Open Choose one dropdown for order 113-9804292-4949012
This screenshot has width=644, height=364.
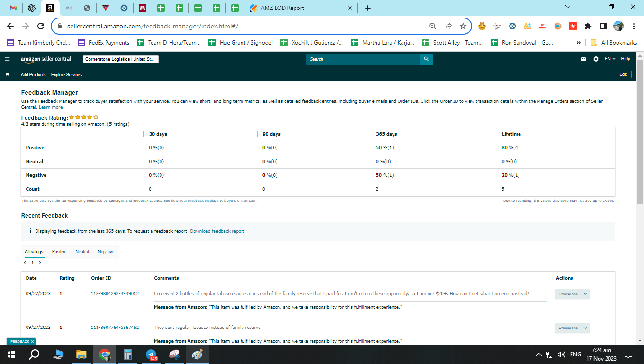572,294
